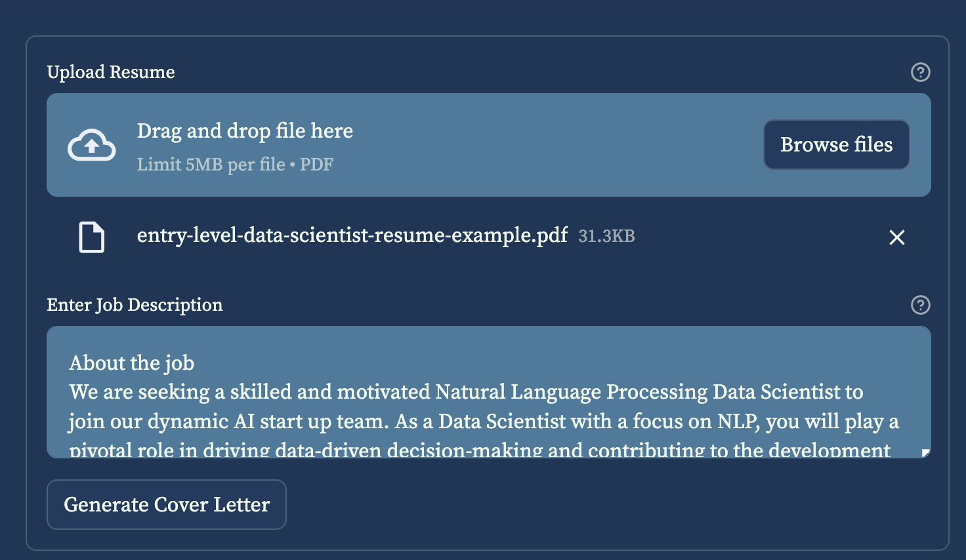Click the 'Drag and drop file here' text

[245, 131]
